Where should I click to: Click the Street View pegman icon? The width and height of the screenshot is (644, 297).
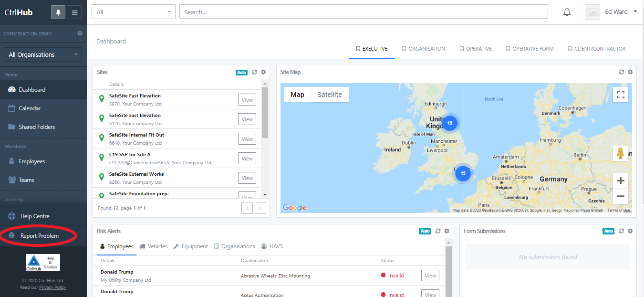tap(621, 153)
